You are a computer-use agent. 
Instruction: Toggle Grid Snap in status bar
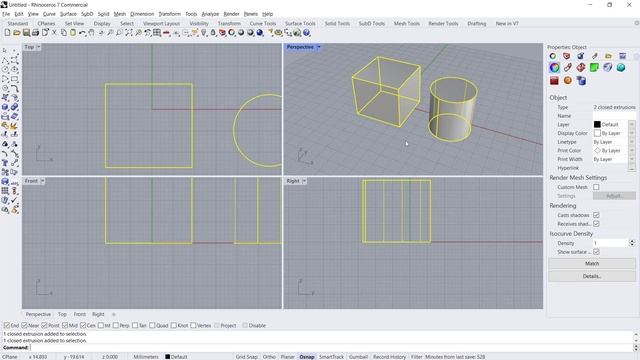point(247,357)
